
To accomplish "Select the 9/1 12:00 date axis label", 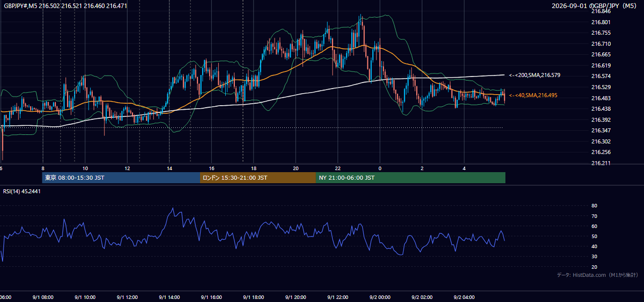I will coord(127,297).
